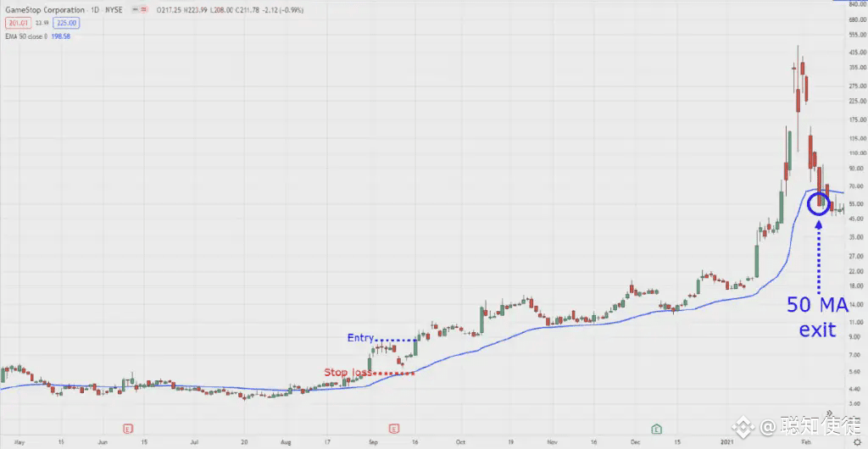Click the Binance logo watermark
Screen dimensions: 868x449
(x=743, y=426)
